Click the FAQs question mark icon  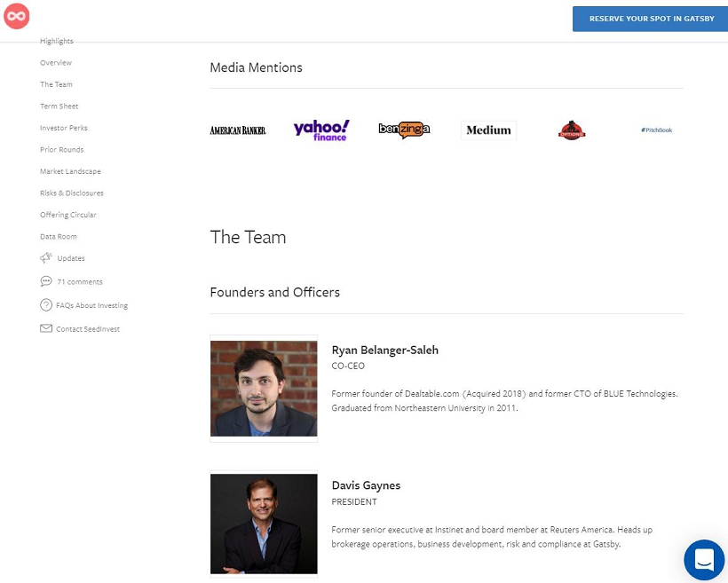click(46, 305)
